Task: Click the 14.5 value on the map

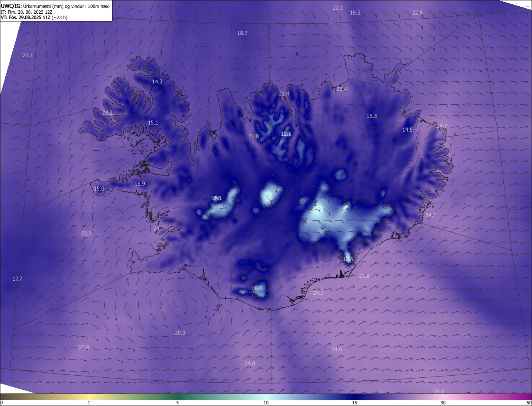Action: tap(407, 130)
